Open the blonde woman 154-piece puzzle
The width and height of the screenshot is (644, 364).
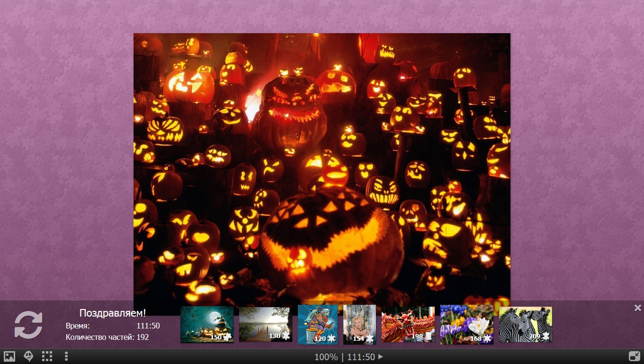(359, 324)
